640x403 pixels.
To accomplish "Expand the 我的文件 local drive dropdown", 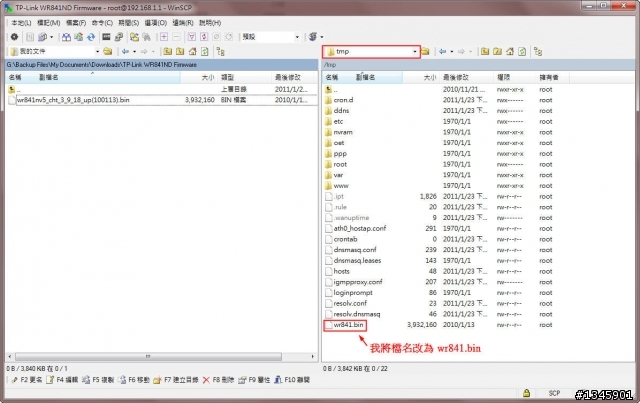I will pos(97,51).
